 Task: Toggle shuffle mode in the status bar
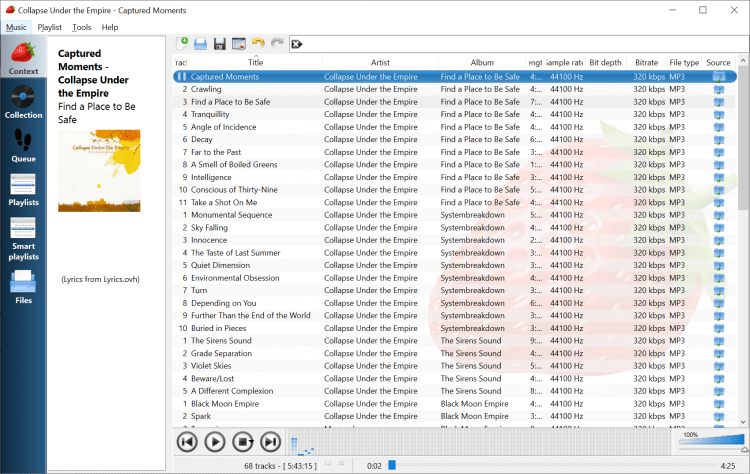342,463
